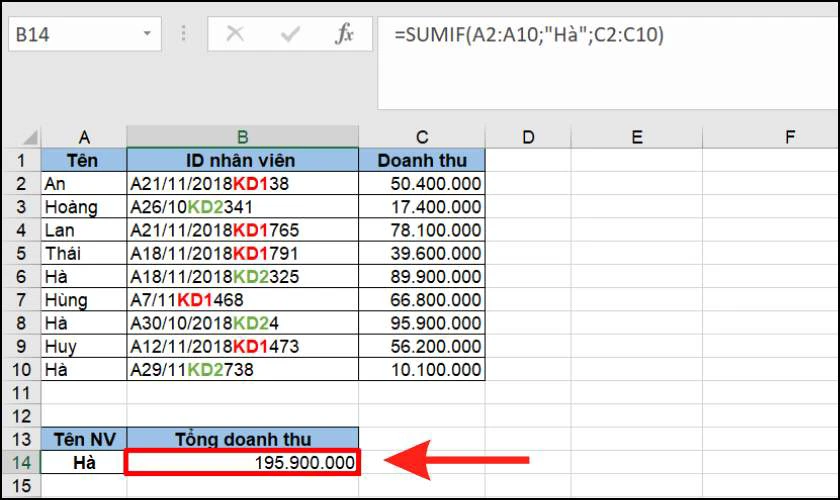Click ID cell 'A7/11KD1468'
This screenshot has height=500, width=840.
click(243, 300)
